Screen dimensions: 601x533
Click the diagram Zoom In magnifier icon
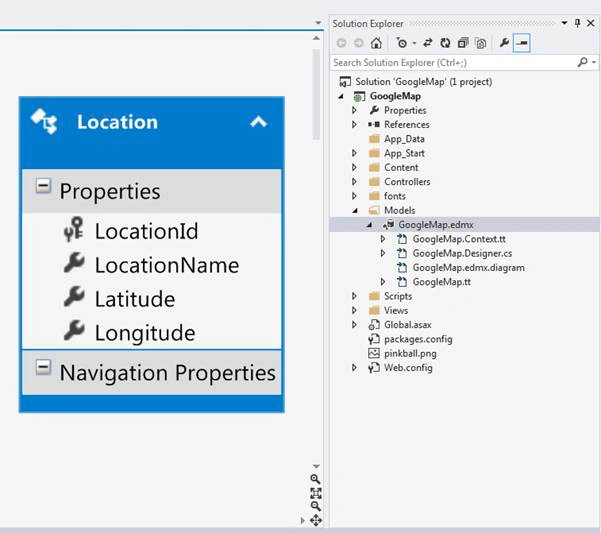[x=315, y=479]
